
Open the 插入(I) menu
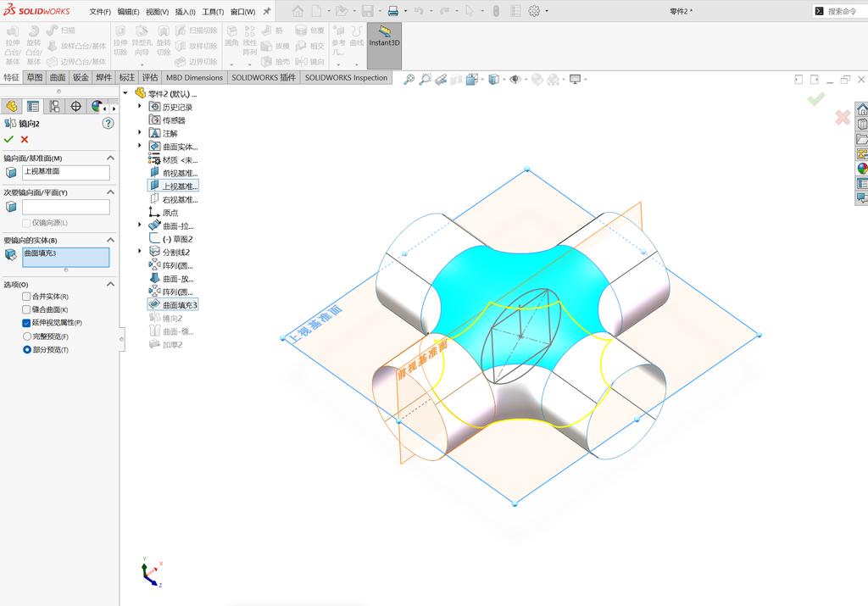tap(185, 12)
